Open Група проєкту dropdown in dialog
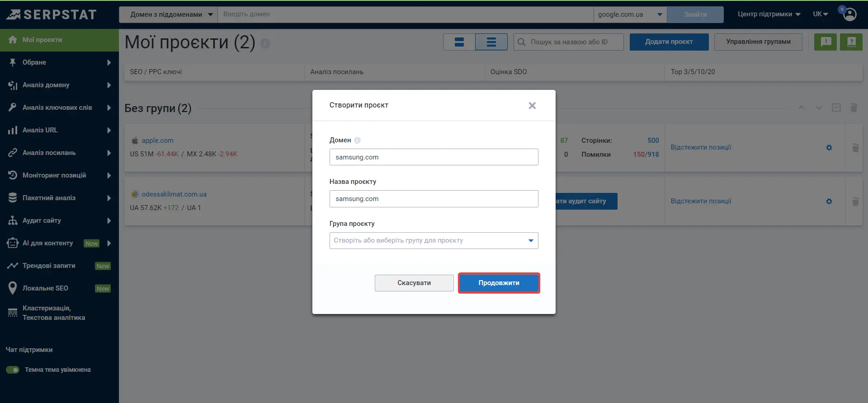 (x=434, y=241)
